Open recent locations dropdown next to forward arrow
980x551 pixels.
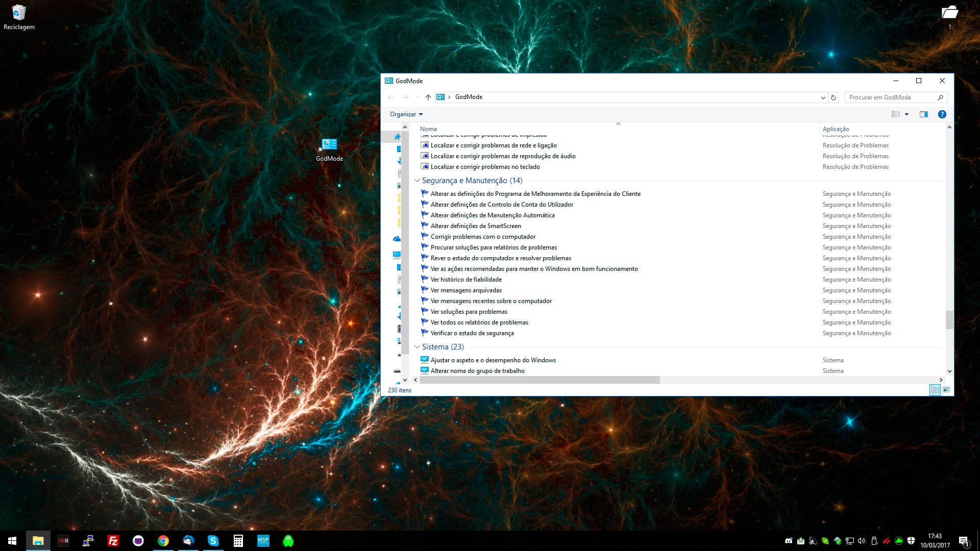(418, 97)
